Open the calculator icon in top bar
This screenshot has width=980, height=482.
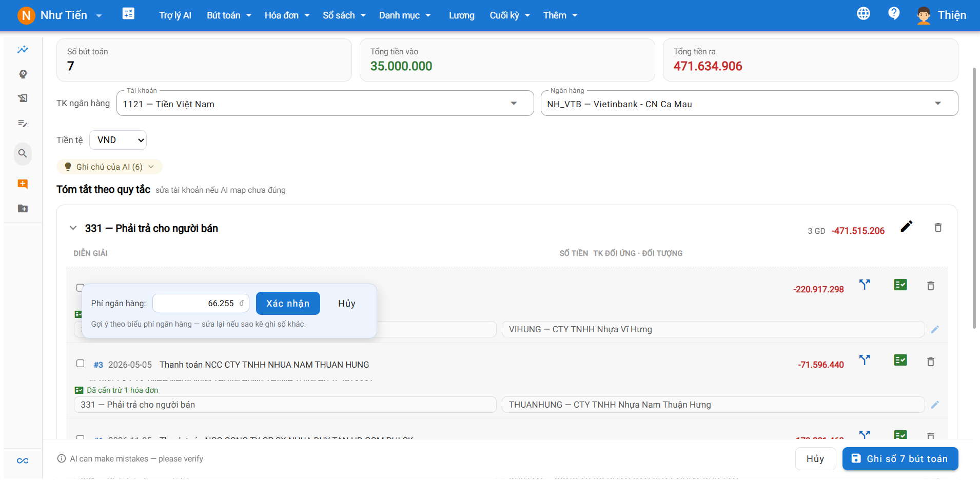[128, 14]
